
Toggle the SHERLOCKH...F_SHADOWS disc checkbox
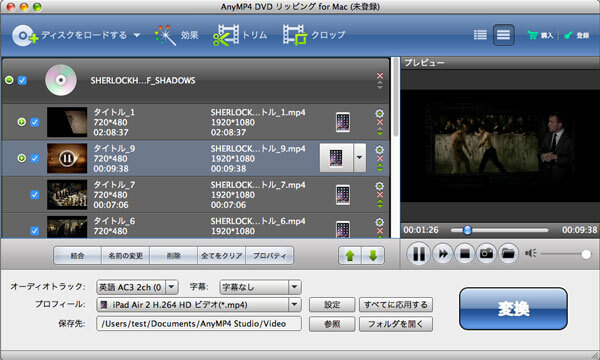point(22,80)
